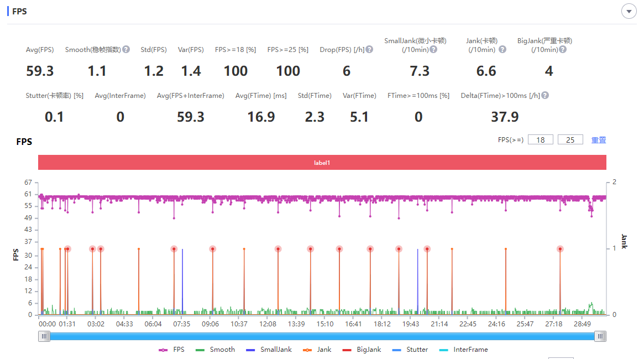Open the SmallJank(微小卡顿) help tooltip icon
Screen dimensions: 644x359
[x=433, y=49]
